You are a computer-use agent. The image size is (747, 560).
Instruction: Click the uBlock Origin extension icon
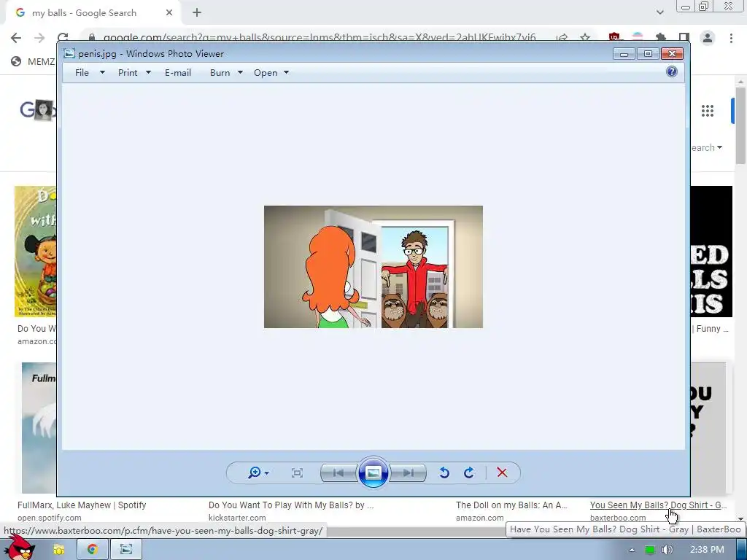coord(614,38)
